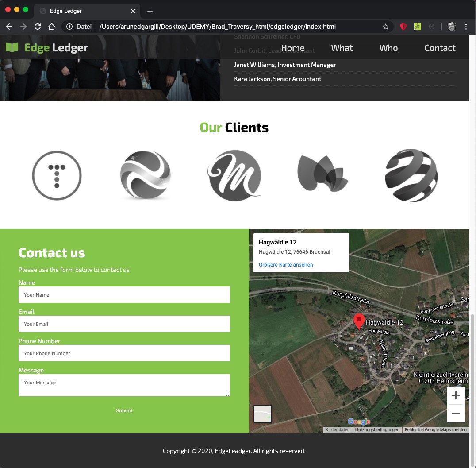The image size is (476, 468).
Task: Open Nutzungsbedingungen terms link
Action: [x=377, y=430]
